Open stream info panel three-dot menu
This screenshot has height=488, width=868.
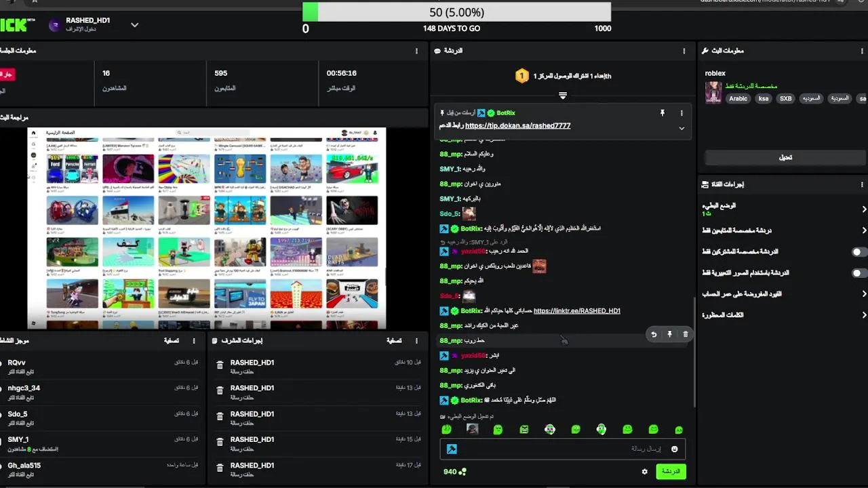[x=863, y=51]
